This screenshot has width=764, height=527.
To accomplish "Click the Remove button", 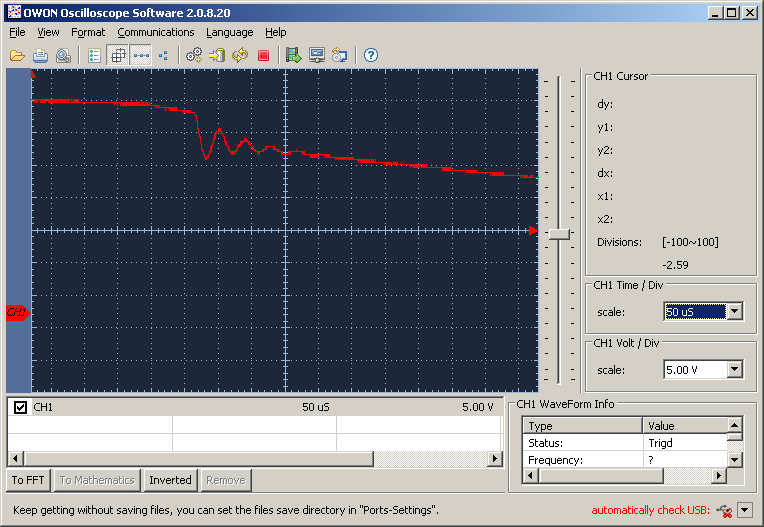I will coord(226,480).
